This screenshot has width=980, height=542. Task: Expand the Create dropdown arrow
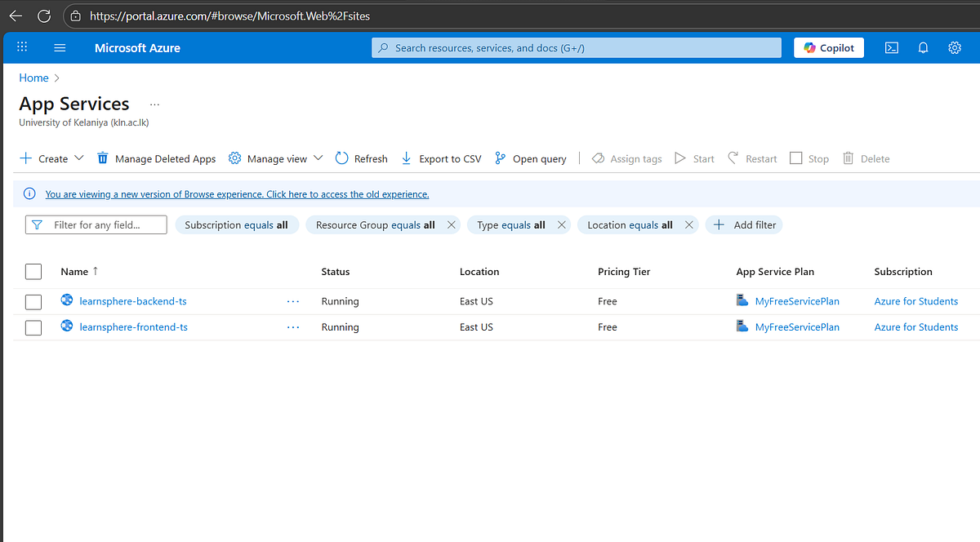click(x=78, y=158)
